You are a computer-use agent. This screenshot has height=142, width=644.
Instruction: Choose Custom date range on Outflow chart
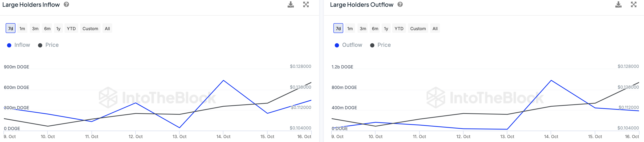pos(418,28)
